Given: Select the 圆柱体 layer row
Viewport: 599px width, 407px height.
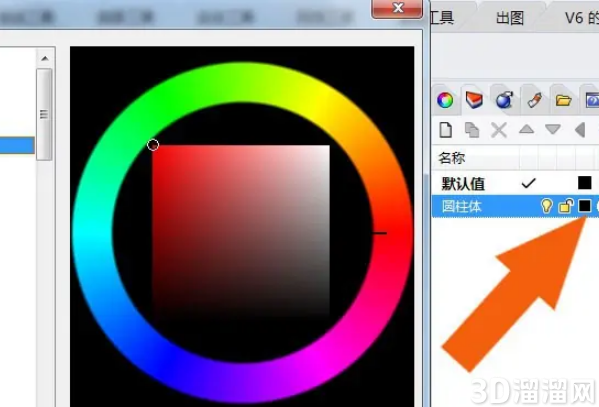Looking at the screenshot, I should click(x=515, y=206).
